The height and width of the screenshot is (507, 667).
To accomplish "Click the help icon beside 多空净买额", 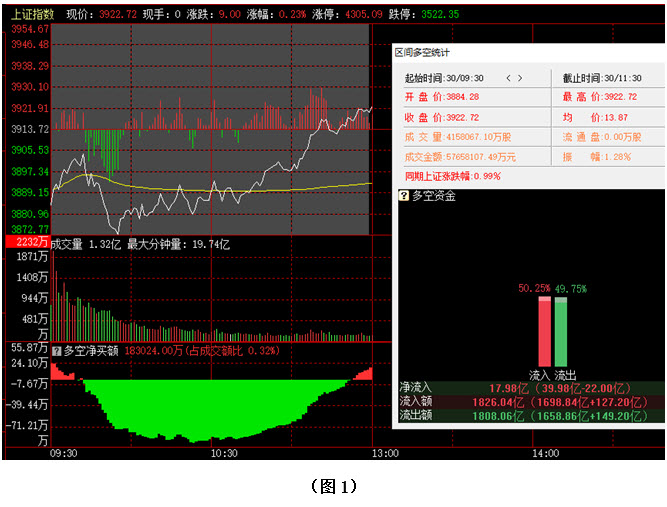I will [x=56, y=351].
